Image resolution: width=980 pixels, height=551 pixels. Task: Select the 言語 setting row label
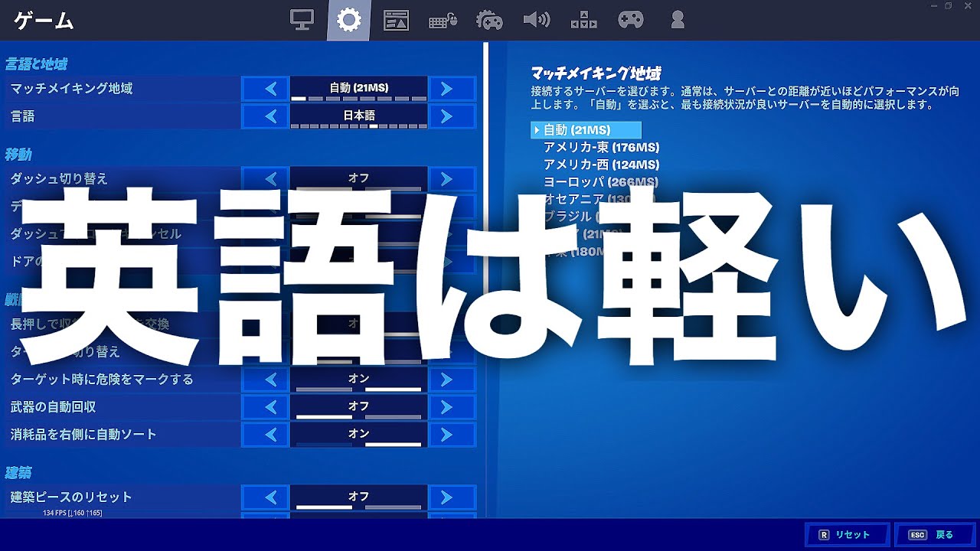[x=23, y=116]
